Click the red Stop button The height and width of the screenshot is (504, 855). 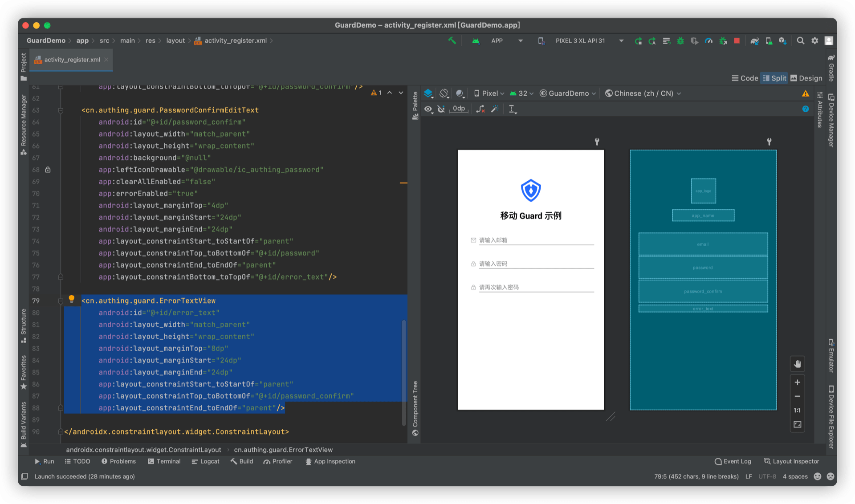737,41
